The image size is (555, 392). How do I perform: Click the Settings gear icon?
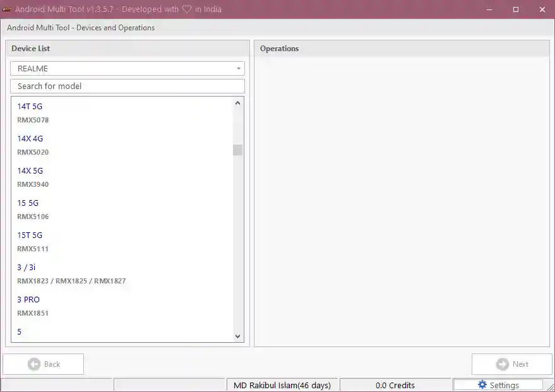(x=482, y=384)
